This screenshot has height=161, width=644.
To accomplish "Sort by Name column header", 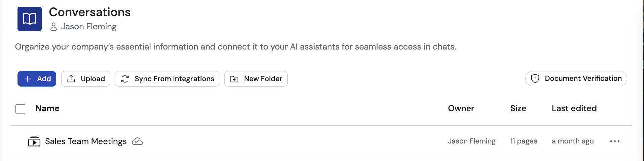I will point(47,108).
